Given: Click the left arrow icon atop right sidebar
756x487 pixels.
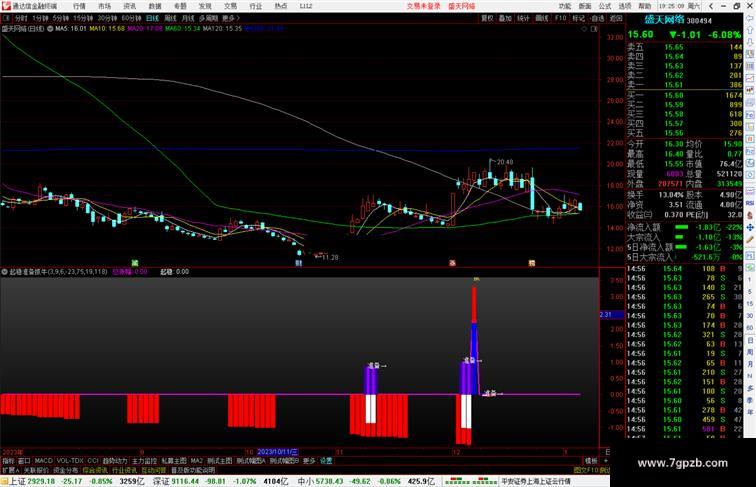Looking at the screenshot, I should [x=750, y=18].
